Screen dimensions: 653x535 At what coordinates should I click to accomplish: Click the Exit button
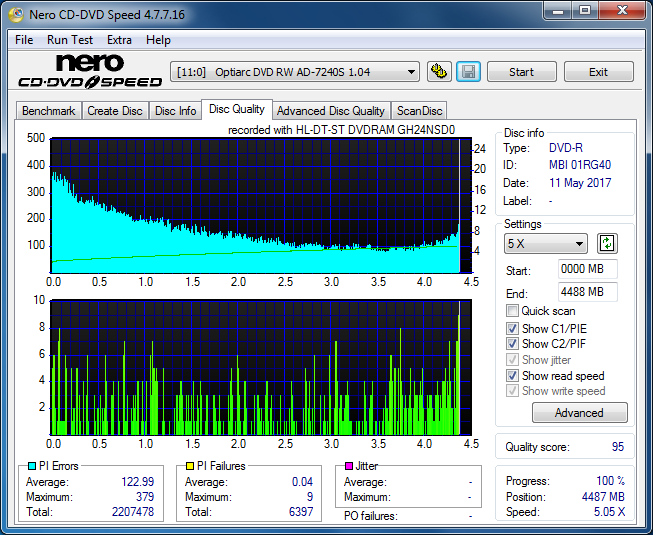click(598, 72)
